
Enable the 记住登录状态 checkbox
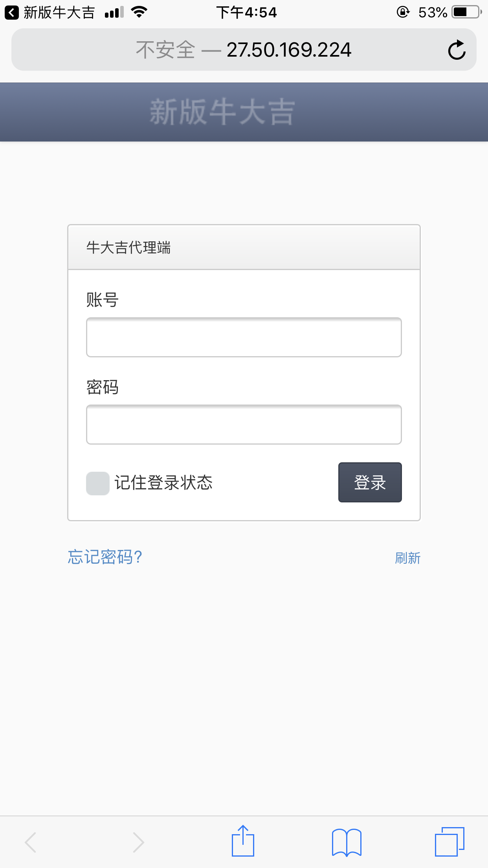tap(98, 483)
